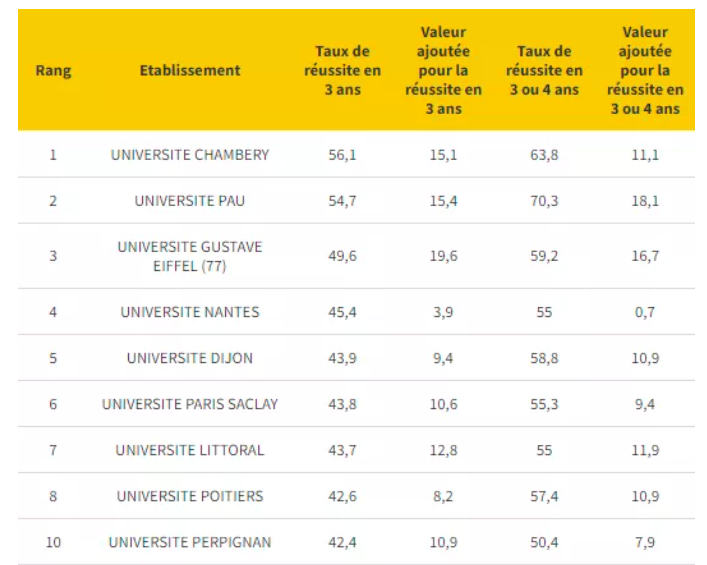Screen dimensions: 707x565
Task: Click value 15,1 in the Chambery row
Action: pyautogui.click(x=443, y=155)
